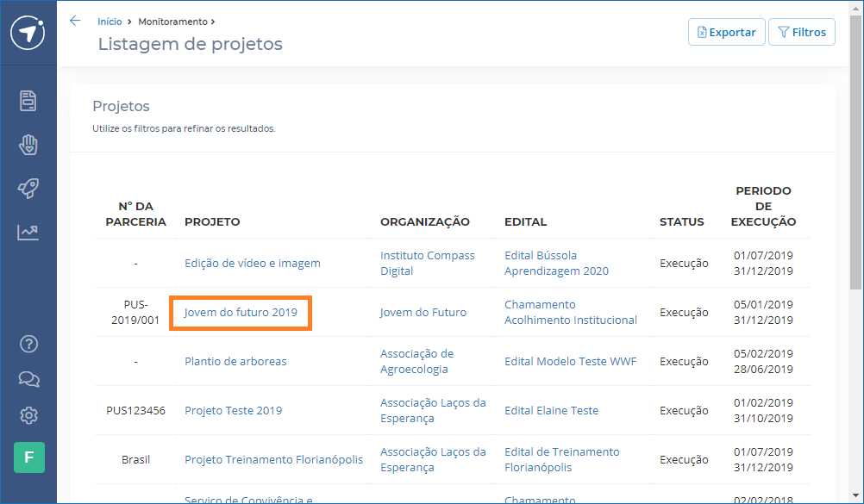Screen dimensions: 864x504
Task: Click the PROJETO column header
Action: 212,222
